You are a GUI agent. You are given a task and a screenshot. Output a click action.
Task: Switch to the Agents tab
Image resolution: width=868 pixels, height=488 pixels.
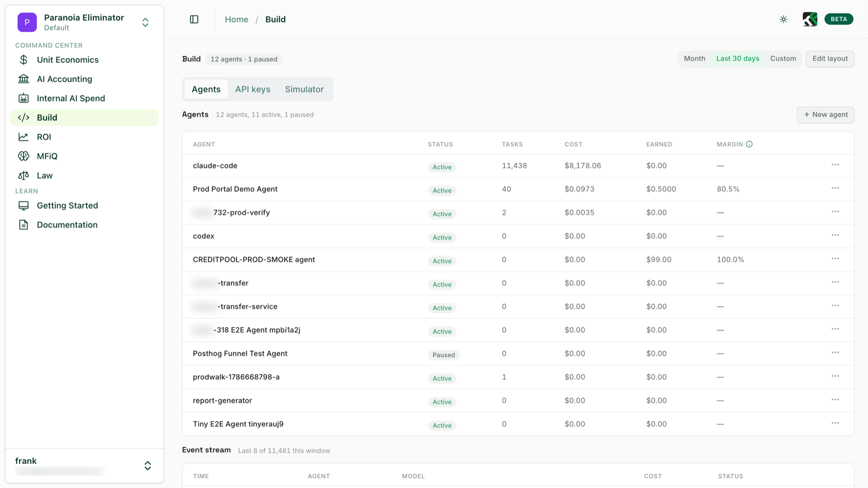click(x=206, y=89)
